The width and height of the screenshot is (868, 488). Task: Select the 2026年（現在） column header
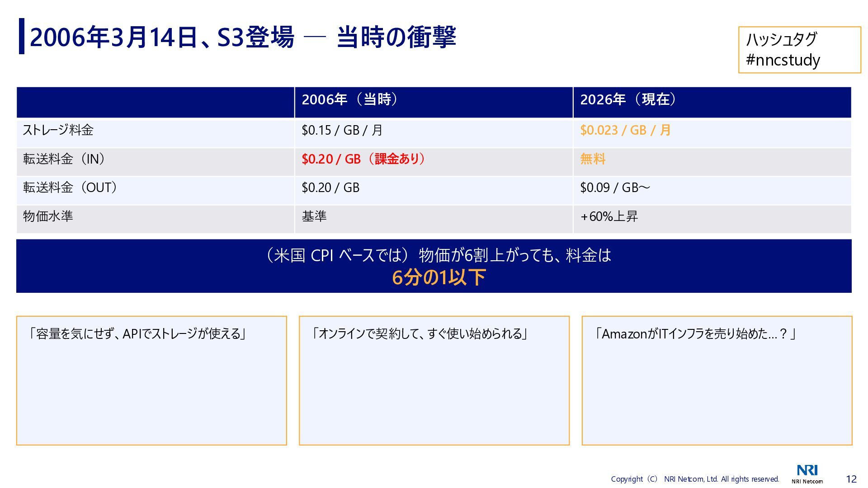tap(628, 99)
